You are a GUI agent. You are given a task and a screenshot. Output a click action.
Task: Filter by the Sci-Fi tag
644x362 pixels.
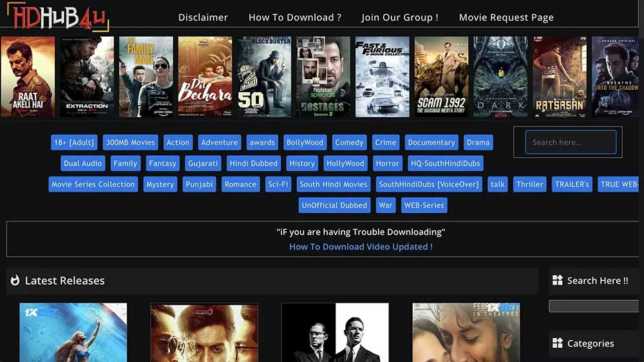(x=278, y=184)
